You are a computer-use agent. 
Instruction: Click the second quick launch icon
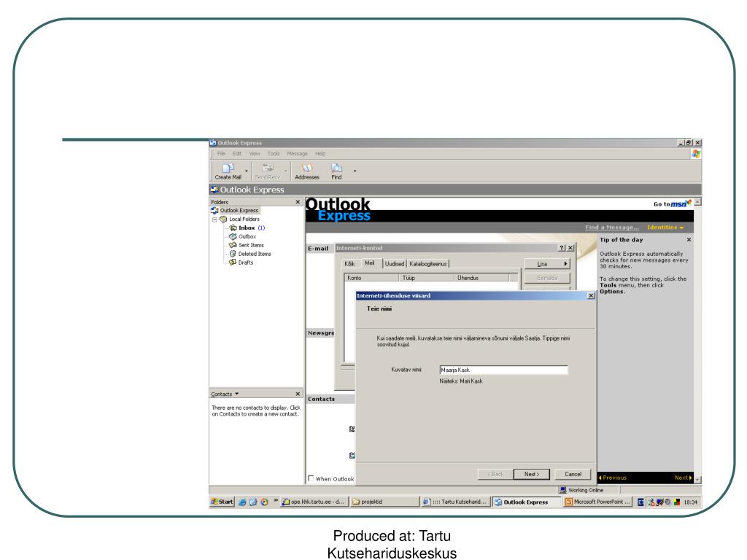[x=253, y=502]
